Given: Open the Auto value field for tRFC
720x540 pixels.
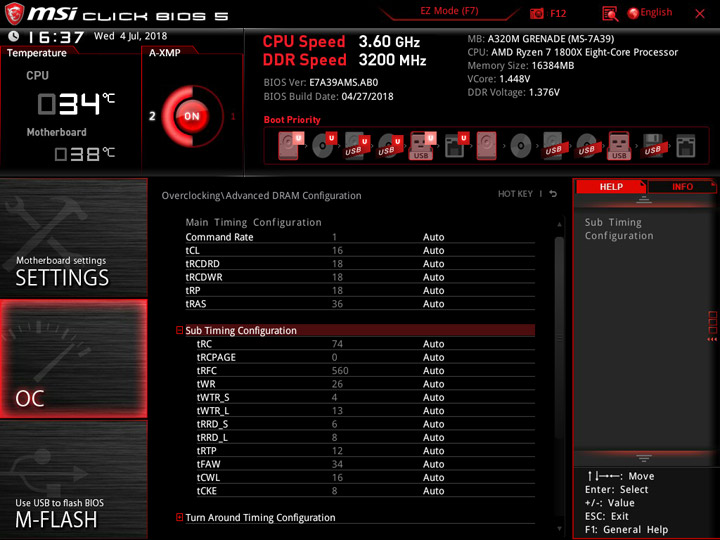Looking at the screenshot, I should [x=433, y=371].
